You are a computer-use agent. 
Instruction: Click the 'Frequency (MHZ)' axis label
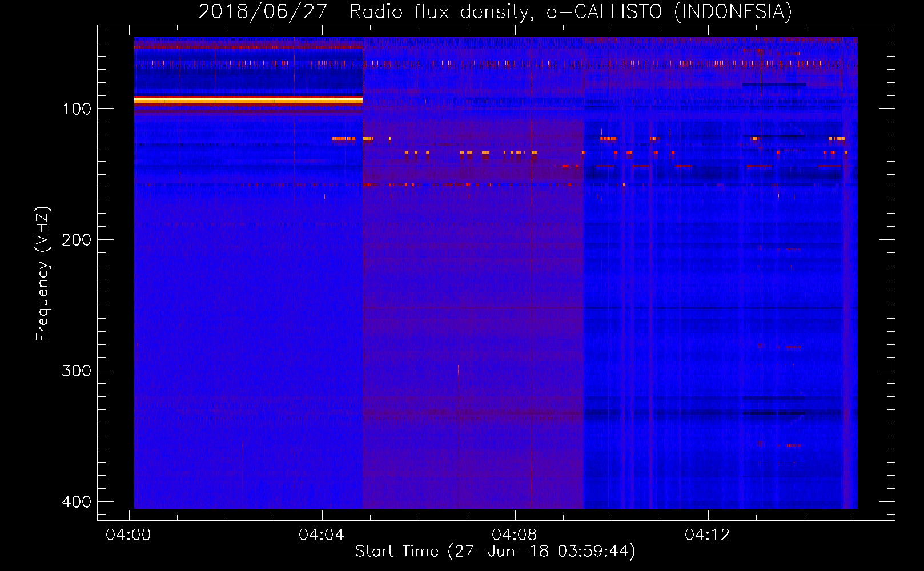point(43,274)
